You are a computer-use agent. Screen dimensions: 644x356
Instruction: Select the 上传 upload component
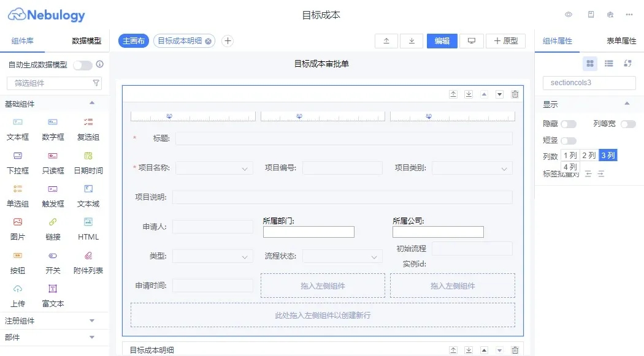(18, 297)
